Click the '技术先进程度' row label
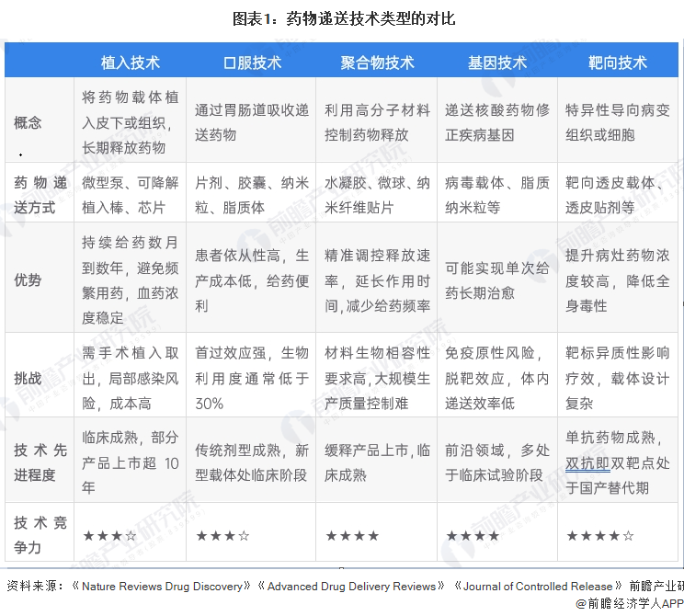This screenshot has height=616, width=684. [40, 462]
